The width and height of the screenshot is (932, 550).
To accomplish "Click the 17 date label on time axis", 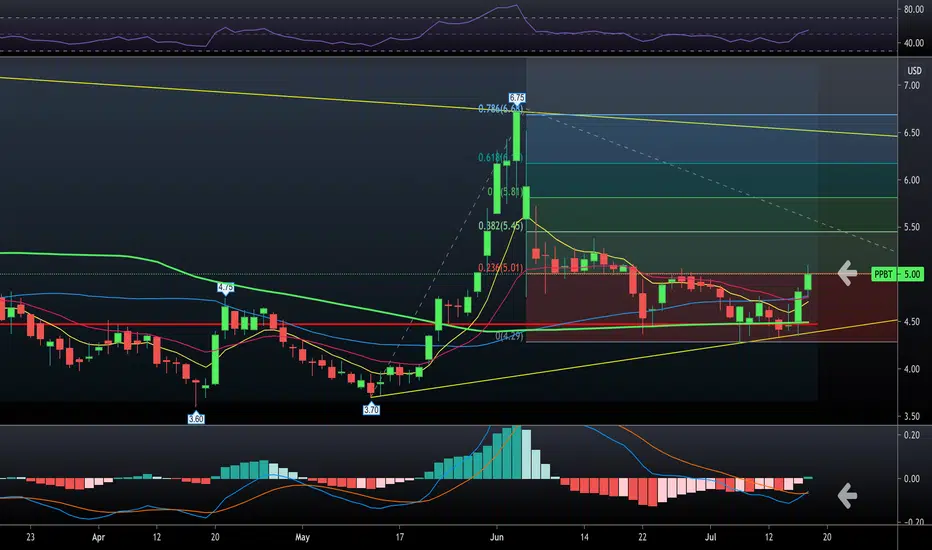I will pyautogui.click(x=400, y=537).
